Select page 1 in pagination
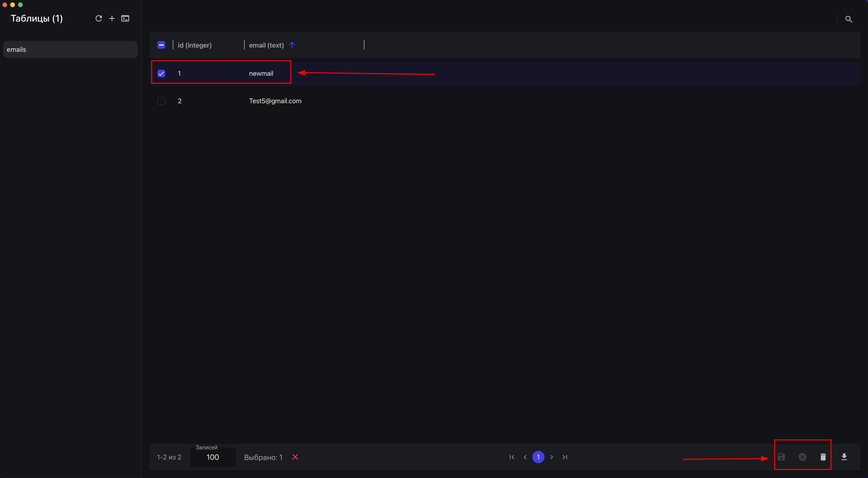The image size is (868, 478). point(538,457)
